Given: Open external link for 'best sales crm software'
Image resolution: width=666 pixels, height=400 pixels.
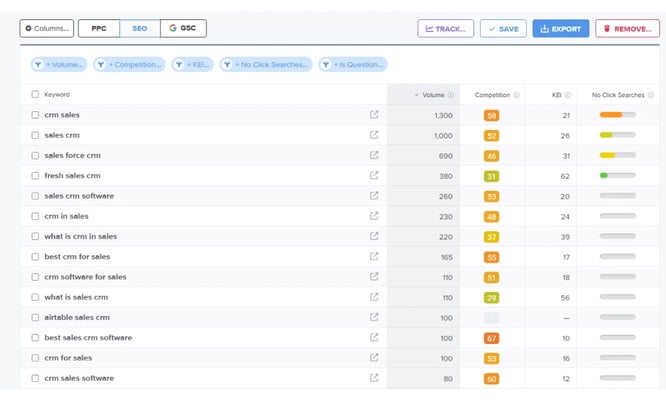Looking at the screenshot, I should click(374, 337).
